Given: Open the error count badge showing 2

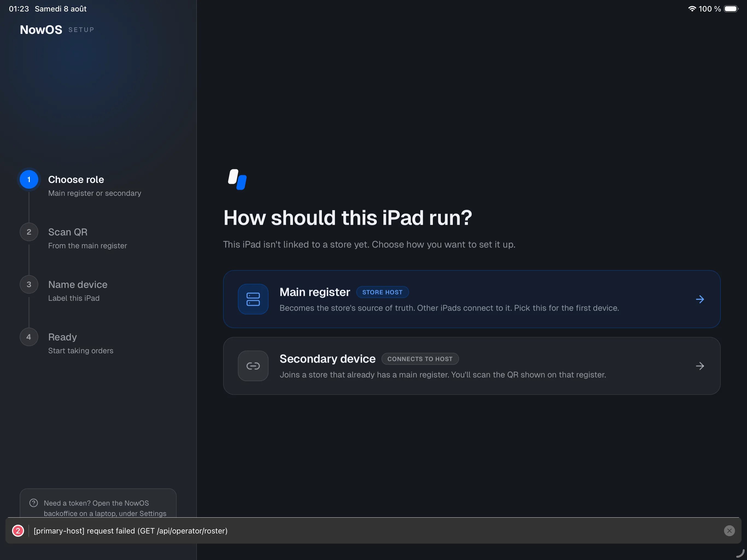Looking at the screenshot, I should (18, 531).
